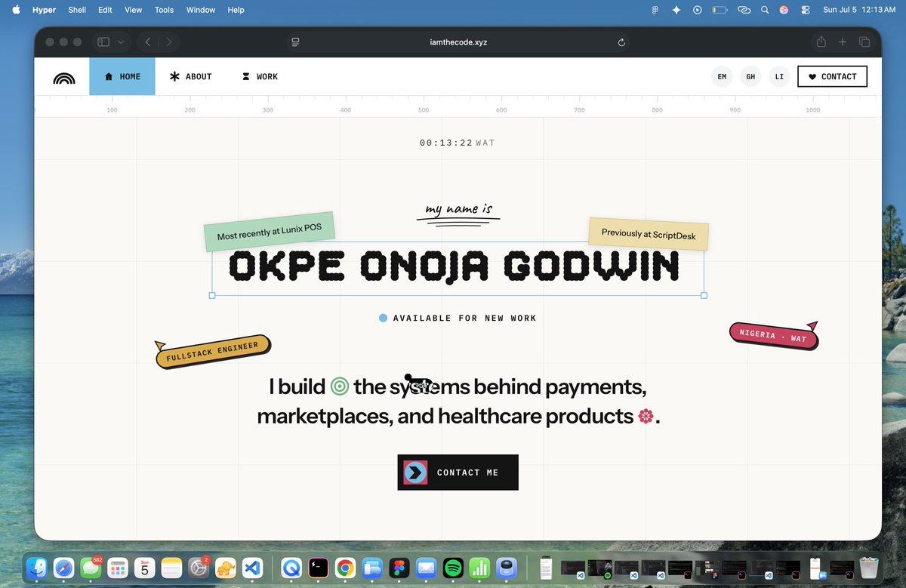
Task: Click the blue availability status dot
Action: (383, 319)
